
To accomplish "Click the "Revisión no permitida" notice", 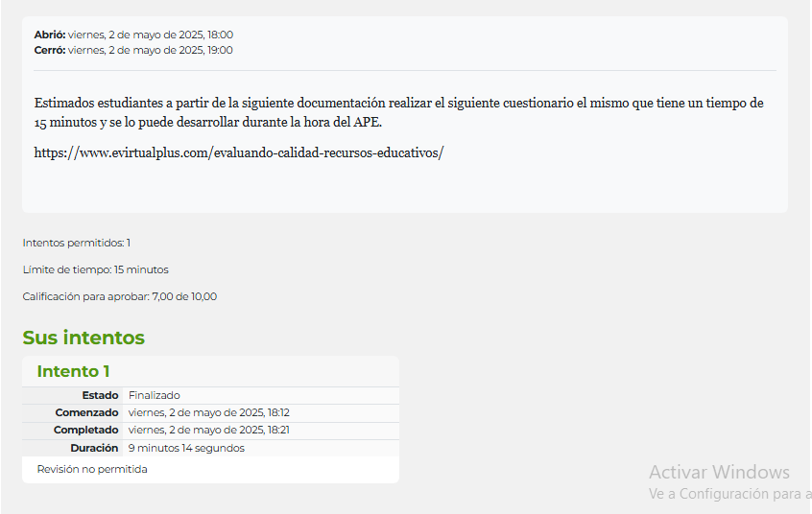I will click(x=92, y=469).
